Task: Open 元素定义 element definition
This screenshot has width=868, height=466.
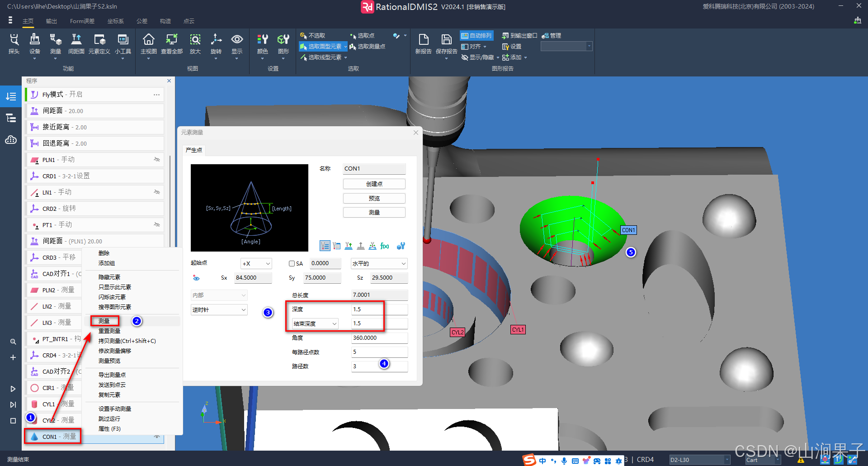Action: tap(99, 44)
